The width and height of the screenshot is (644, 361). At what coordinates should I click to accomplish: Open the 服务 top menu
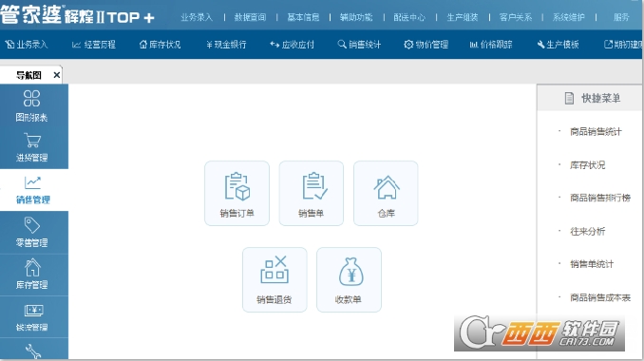pyautogui.click(x=621, y=17)
